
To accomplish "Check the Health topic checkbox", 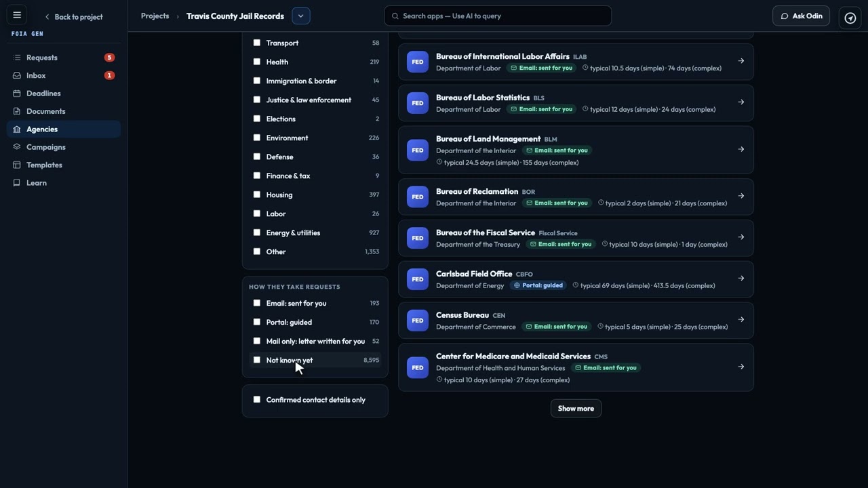I will pos(257,62).
